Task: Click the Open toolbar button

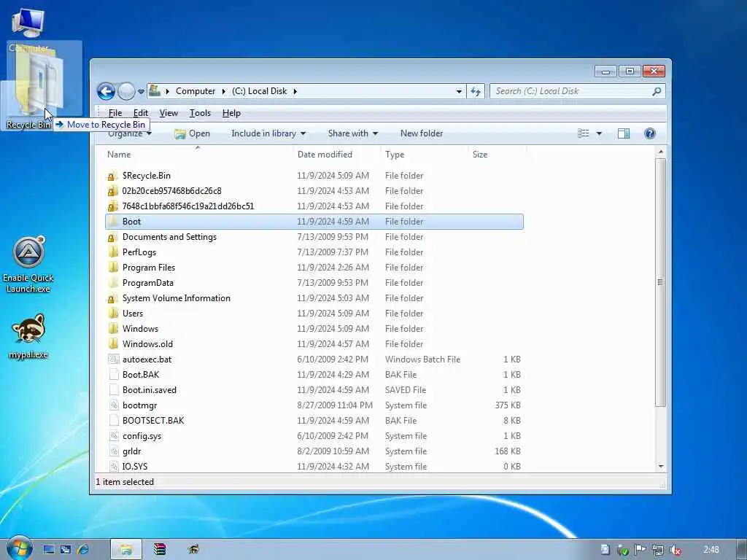Action: [193, 134]
